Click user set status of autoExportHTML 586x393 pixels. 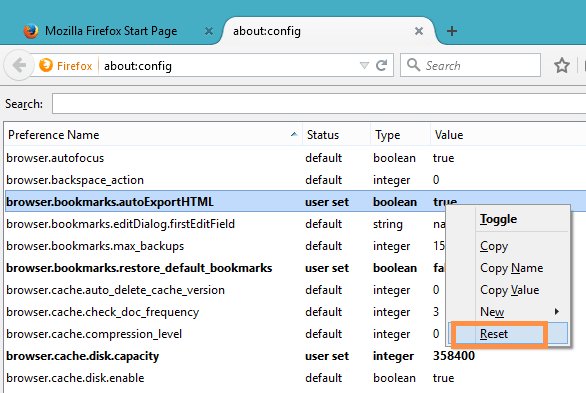[327, 202]
